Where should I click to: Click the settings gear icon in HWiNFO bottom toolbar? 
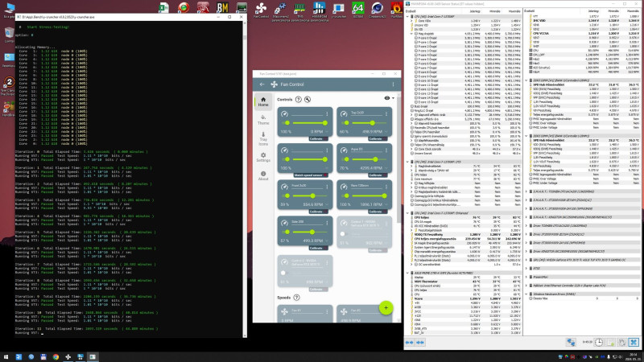coord(621,342)
